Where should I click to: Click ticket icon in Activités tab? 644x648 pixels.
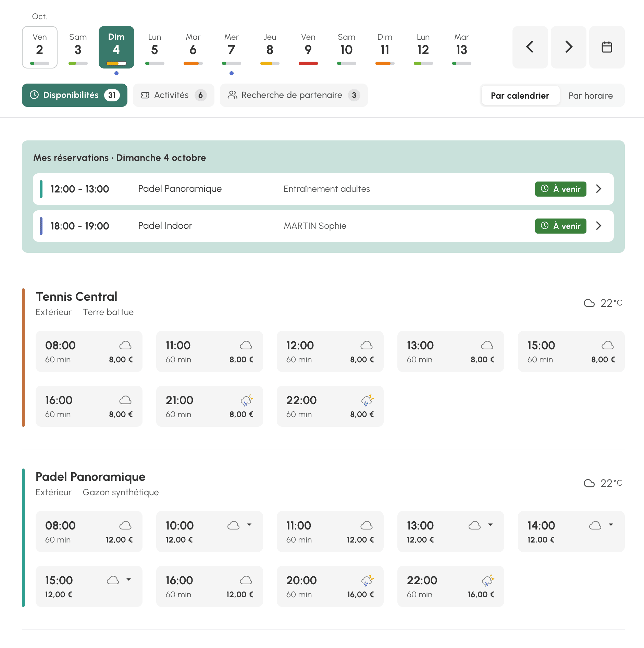pyautogui.click(x=145, y=95)
